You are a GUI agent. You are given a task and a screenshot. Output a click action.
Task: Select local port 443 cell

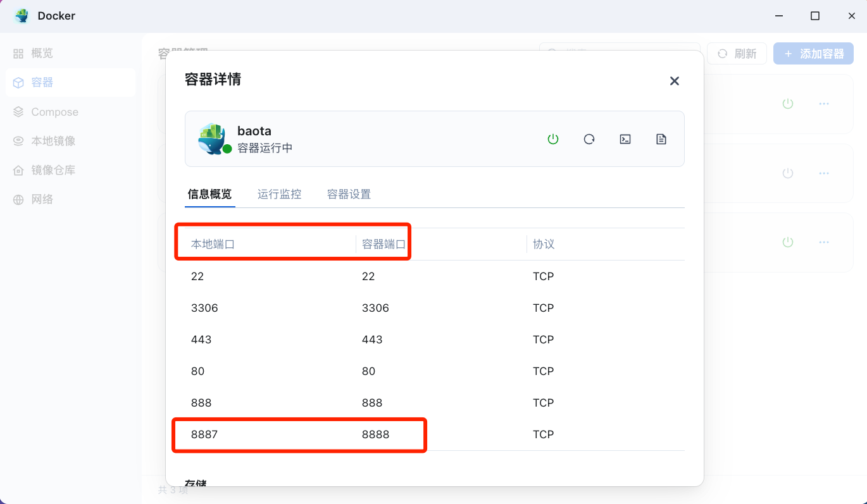(201, 340)
